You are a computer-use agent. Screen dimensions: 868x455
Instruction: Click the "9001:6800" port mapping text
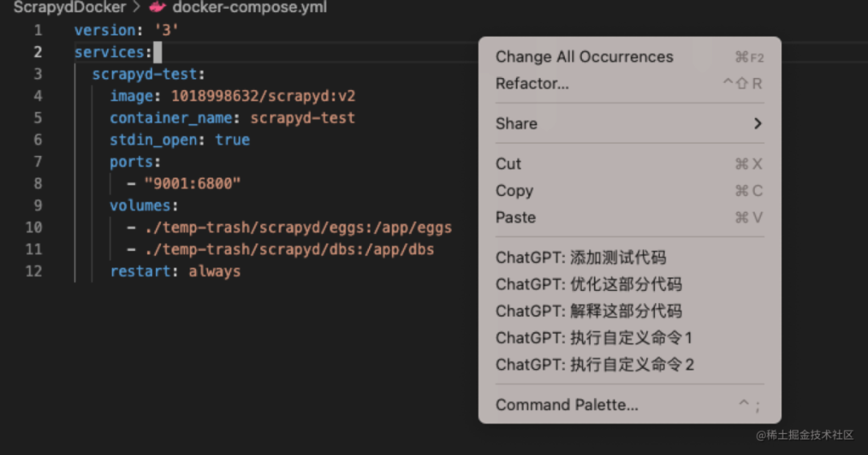192,184
